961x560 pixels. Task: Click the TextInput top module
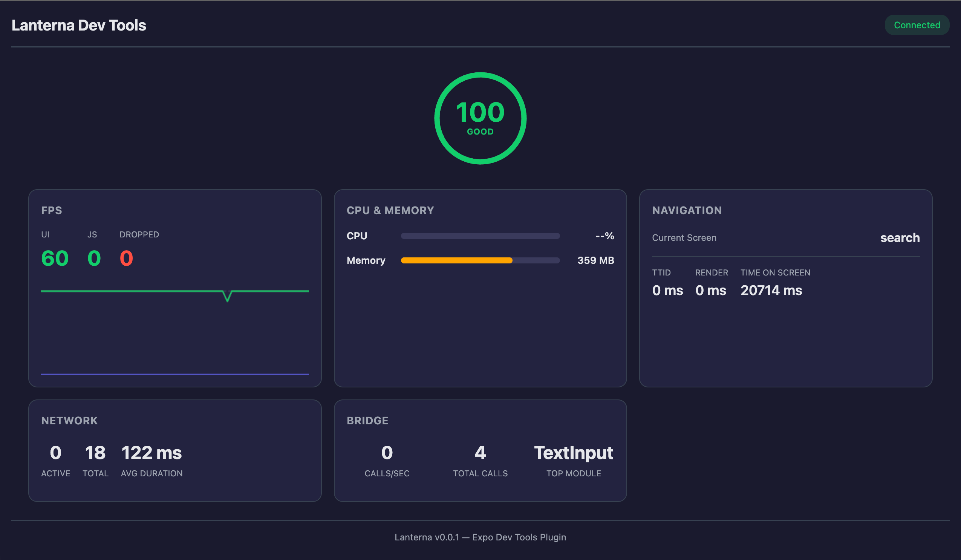pyautogui.click(x=573, y=453)
